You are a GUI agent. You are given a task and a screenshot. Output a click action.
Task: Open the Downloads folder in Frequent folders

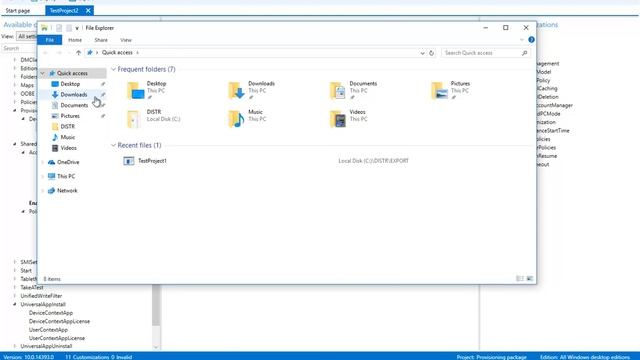[x=251, y=90]
